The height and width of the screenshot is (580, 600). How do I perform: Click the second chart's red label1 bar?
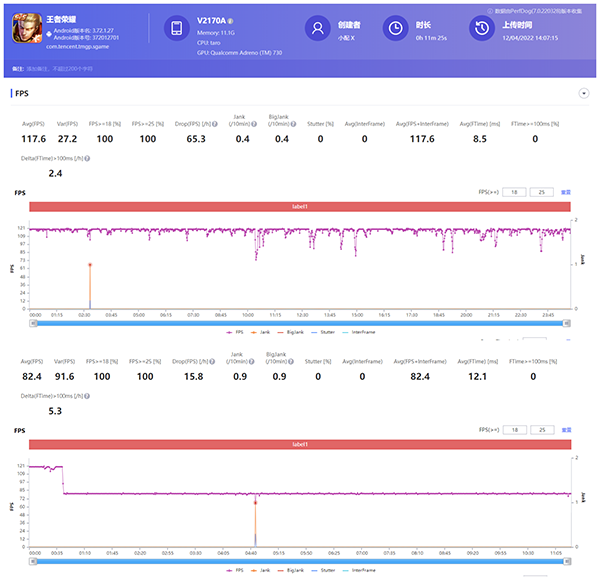coord(300,443)
